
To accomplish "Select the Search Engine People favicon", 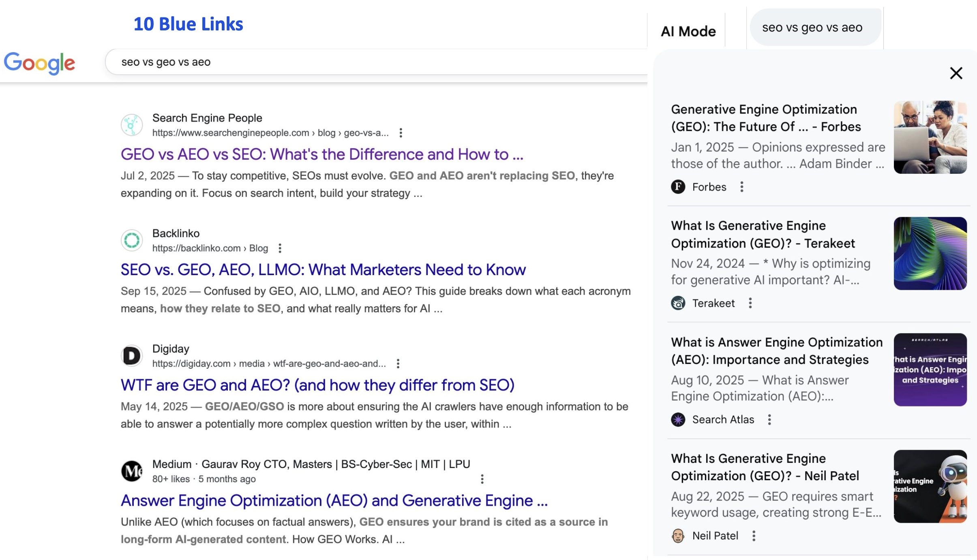I will 133,124.
